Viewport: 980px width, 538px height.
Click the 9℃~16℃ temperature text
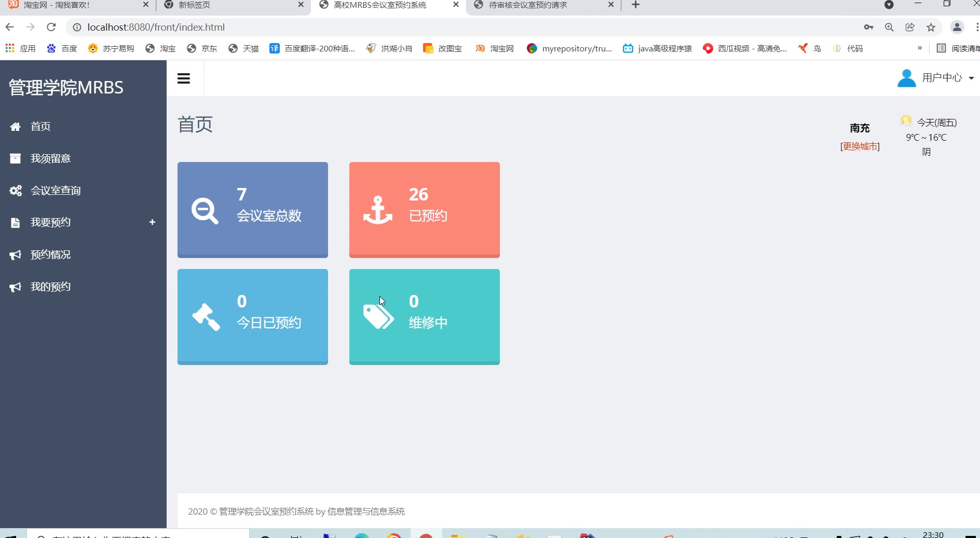(x=927, y=138)
